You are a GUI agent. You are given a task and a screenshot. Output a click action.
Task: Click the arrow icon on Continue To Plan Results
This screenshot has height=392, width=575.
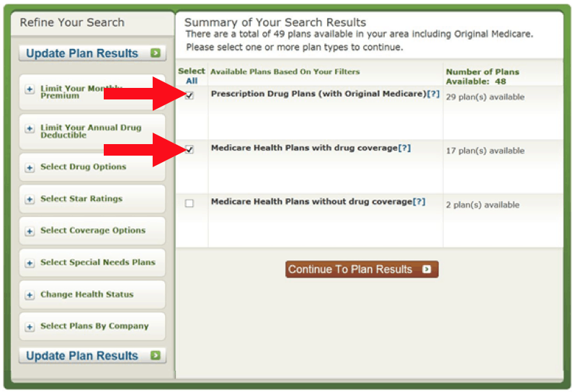click(x=427, y=269)
